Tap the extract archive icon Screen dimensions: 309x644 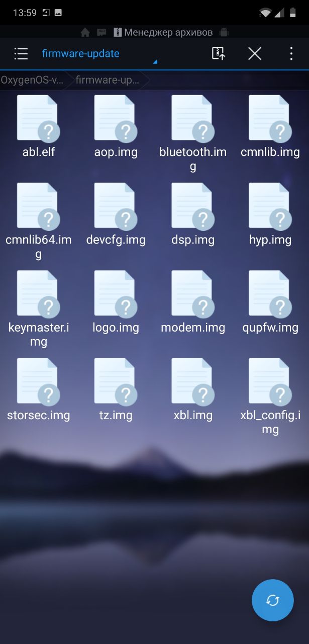(218, 54)
